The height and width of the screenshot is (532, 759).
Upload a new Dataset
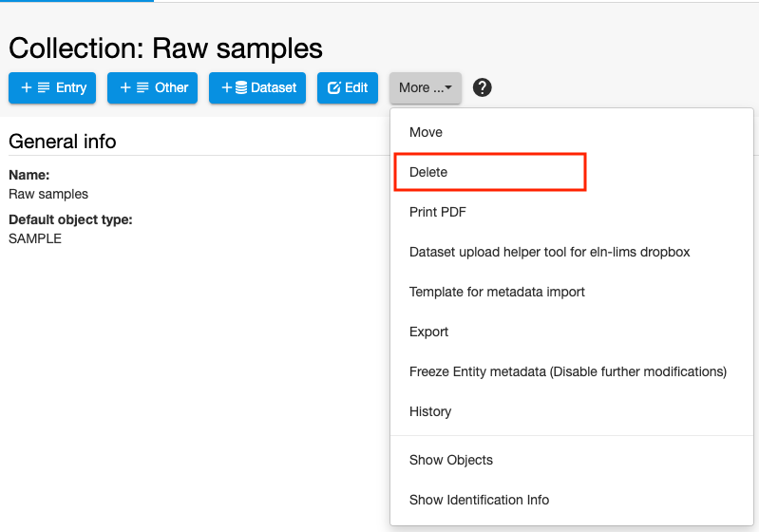tap(257, 87)
